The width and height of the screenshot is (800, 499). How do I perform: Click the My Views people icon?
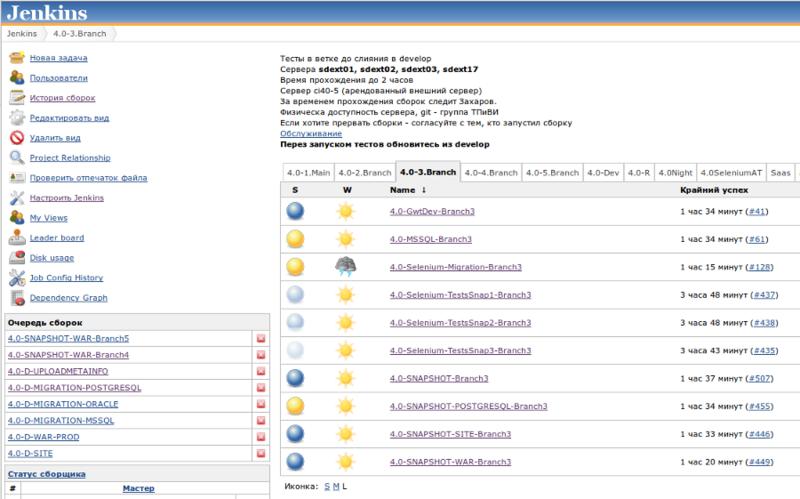(x=17, y=217)
